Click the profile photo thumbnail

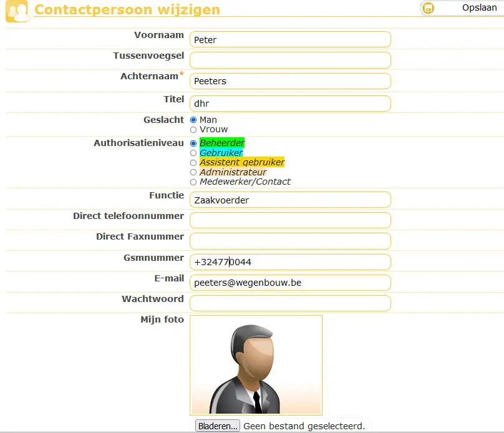(256, 365)
